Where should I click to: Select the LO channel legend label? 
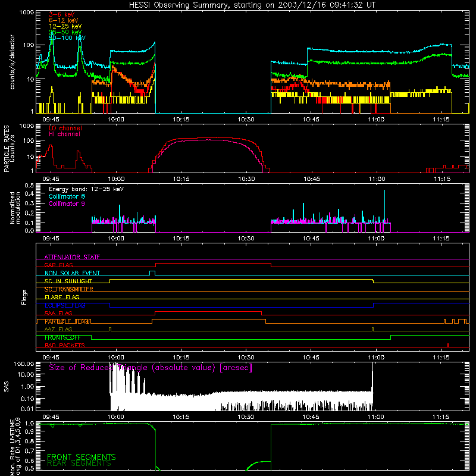click(65, 128)
